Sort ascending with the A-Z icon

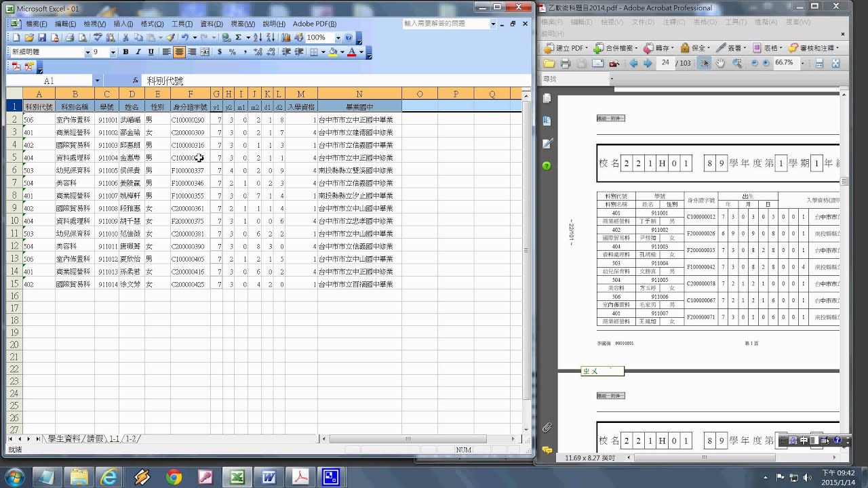point(258,38)
